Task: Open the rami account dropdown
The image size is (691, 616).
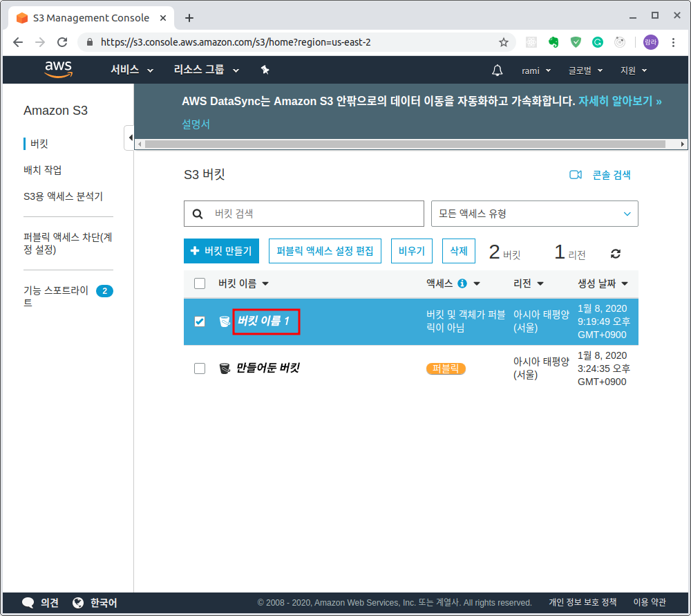Action: click(x=536, y=71)
